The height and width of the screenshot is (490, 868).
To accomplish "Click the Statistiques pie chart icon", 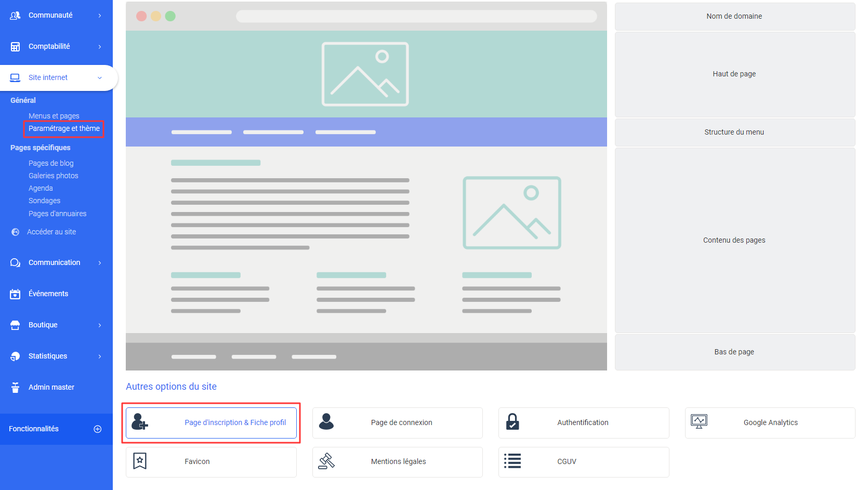I will [15, 356].
